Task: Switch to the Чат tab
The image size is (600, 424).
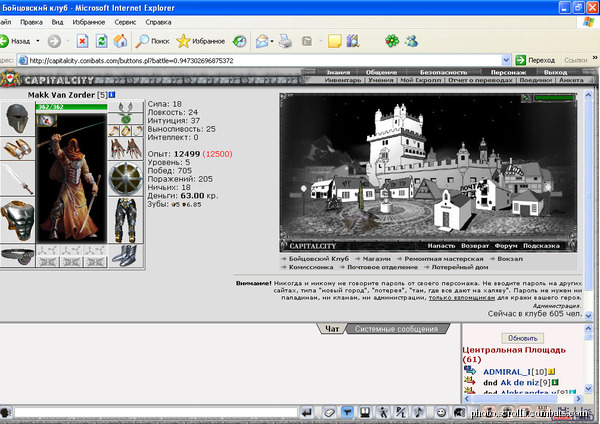Action: point(332,329)
